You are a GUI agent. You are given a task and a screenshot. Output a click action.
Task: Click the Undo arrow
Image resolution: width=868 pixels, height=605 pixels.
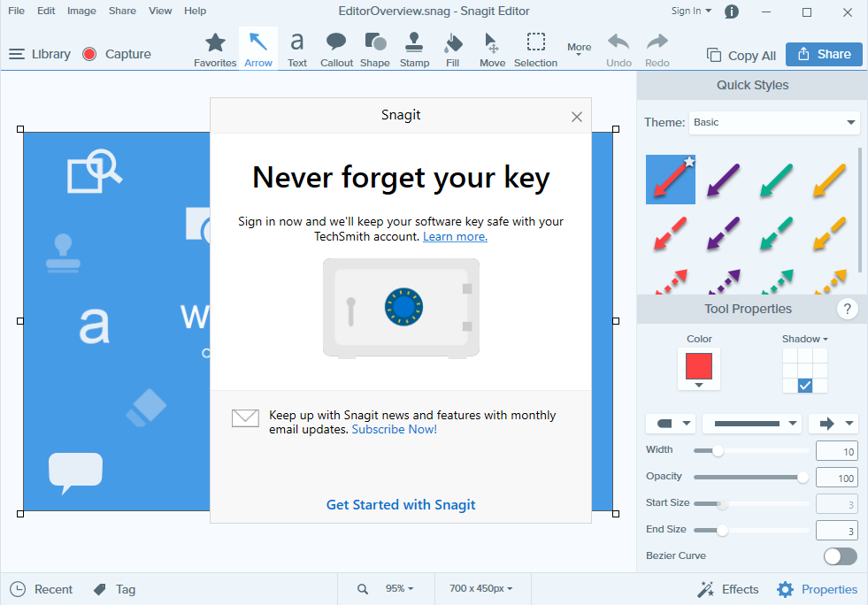click(x=618, y=50)
